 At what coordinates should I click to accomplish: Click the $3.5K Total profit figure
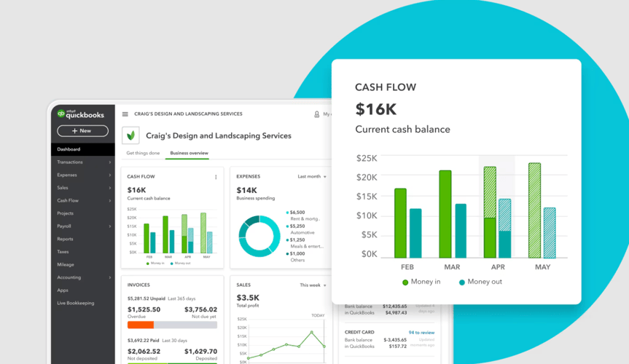pyautogui.click(x=248, y=298)
